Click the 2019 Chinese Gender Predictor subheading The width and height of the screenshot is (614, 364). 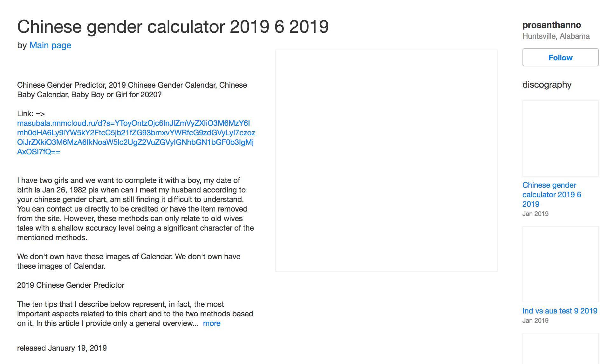click(71, 285)
